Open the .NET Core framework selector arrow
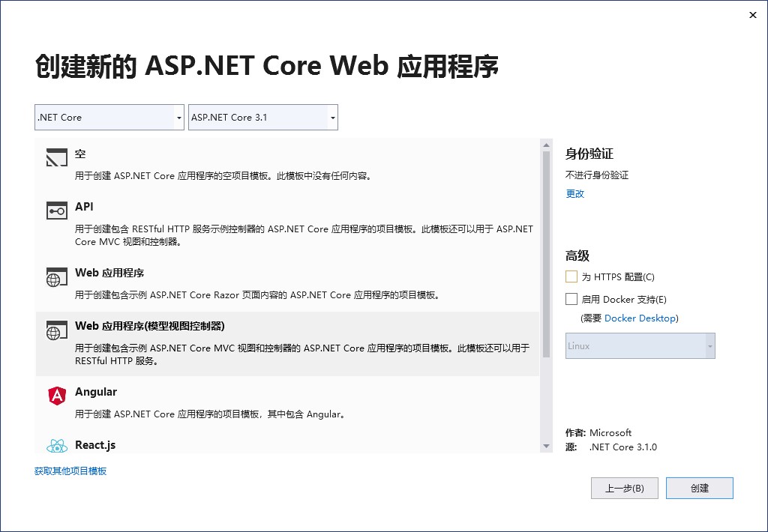 coord(178,117)
